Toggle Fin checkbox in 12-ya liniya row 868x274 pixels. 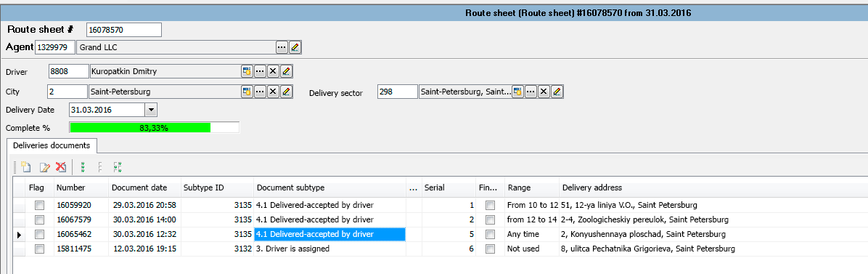click(x=490, y=205)
